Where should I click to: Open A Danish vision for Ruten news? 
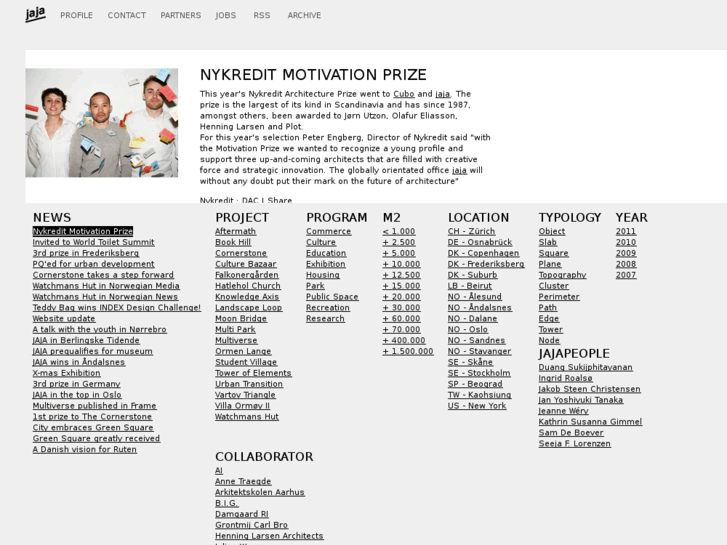tap(85, 449)
